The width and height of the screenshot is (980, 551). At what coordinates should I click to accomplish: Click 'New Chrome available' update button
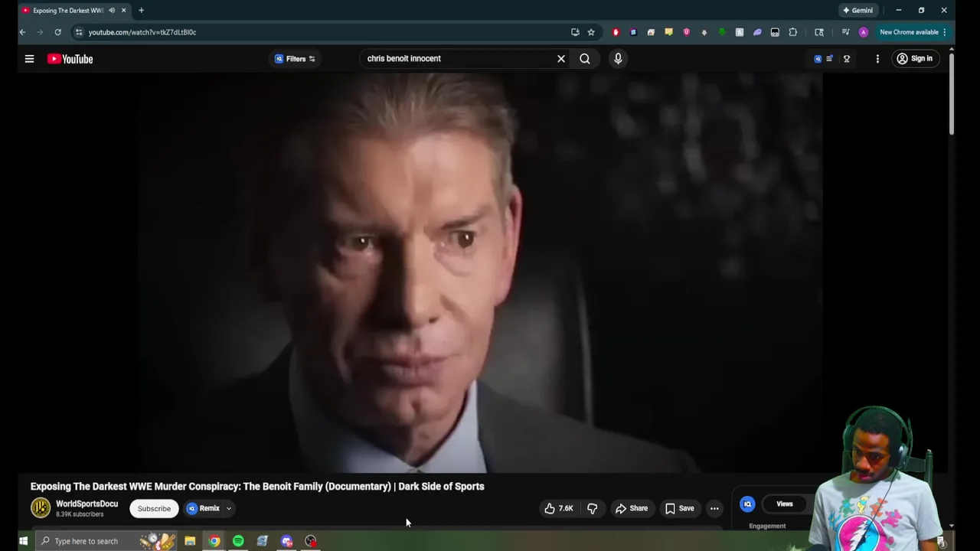(913, 32)
